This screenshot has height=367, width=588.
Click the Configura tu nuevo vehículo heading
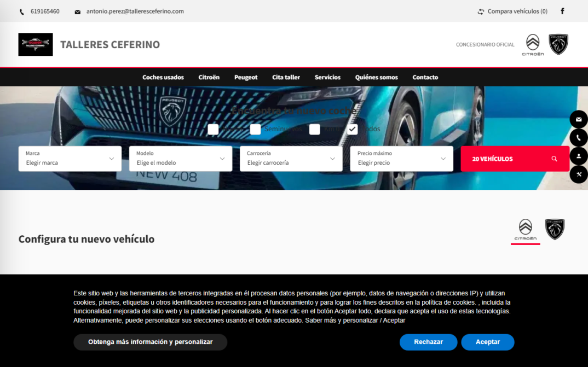[x=87, y=239]
